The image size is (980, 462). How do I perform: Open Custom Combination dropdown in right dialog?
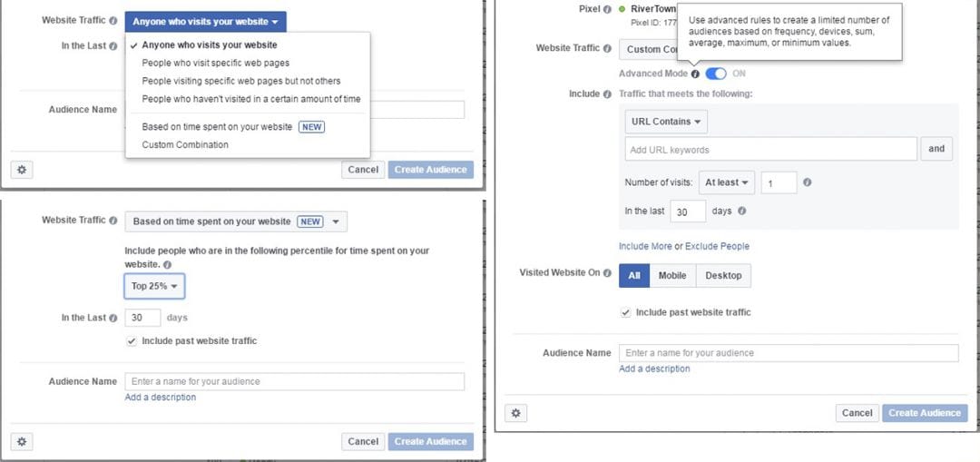click(650, 49)
